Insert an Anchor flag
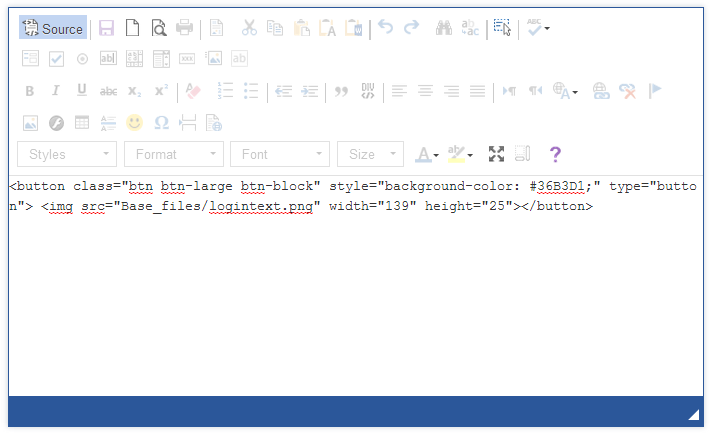Viewport: 714px width, 436px height. point(654,91)
